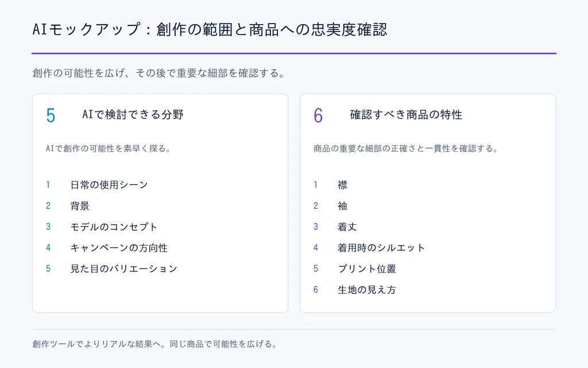Click list item プリント位置

[367, 269]
